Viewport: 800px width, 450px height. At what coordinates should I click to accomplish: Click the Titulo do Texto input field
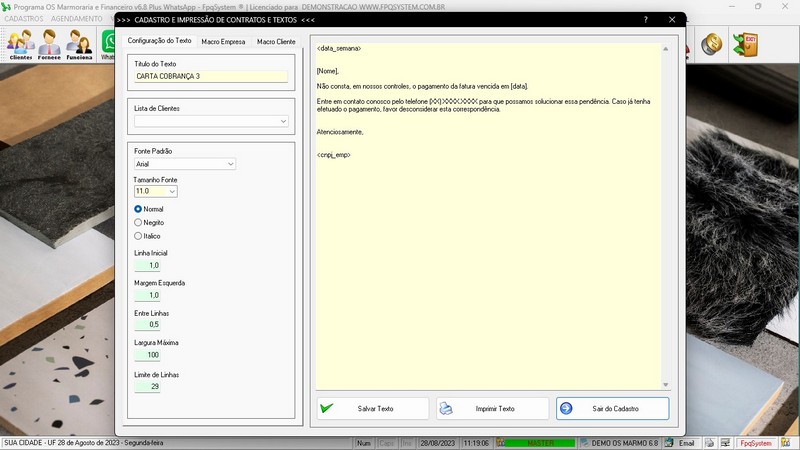coord(210,76)
